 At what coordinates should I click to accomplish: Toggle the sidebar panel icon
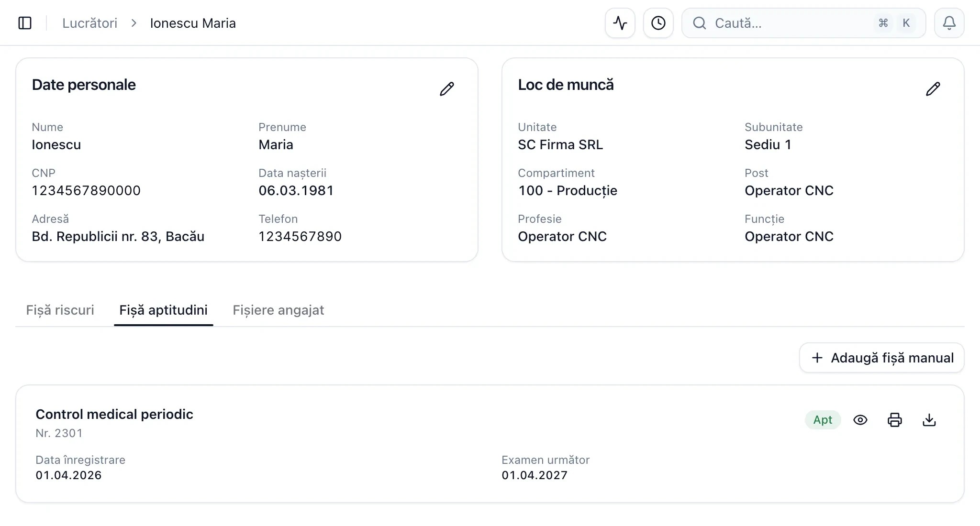click(x=25, y=23)
